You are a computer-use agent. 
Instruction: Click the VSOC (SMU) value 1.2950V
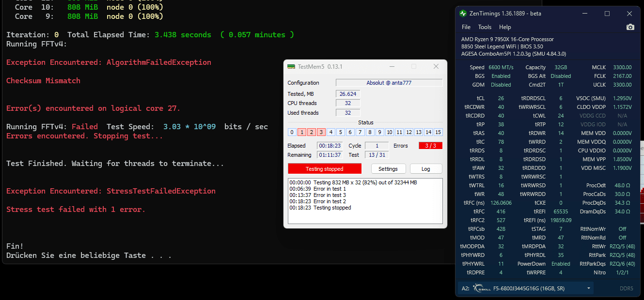[622, 98]
